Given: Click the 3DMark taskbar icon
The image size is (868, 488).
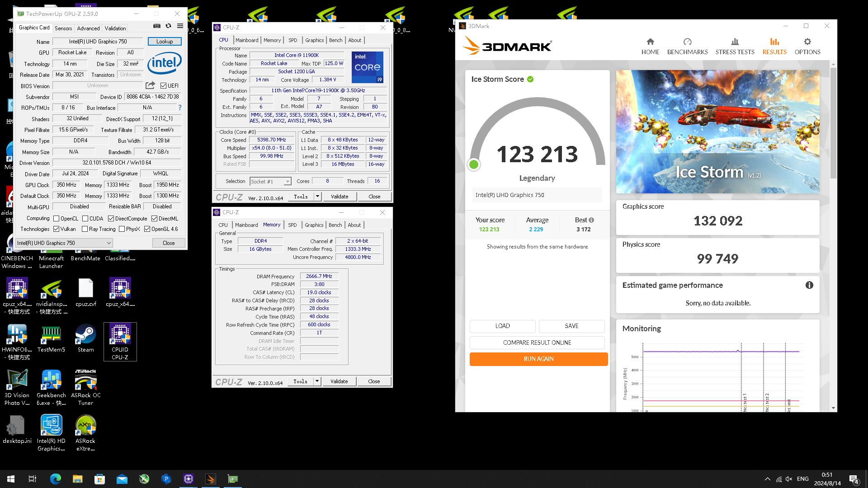Looking at the screenshot, I should 211,479.
